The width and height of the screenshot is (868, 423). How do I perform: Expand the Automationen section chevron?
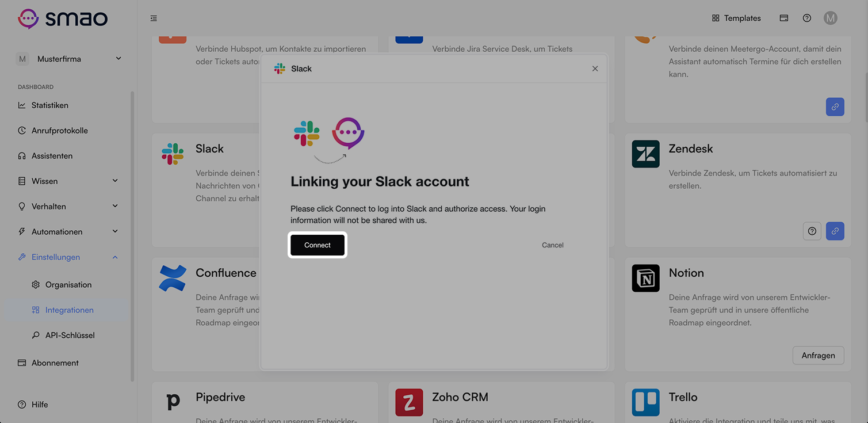(115, 231)
